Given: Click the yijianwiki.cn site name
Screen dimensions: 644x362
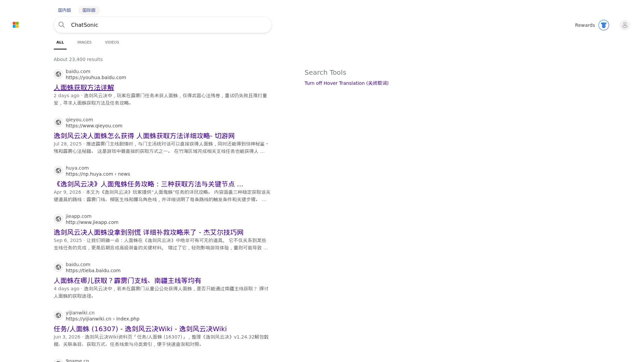Looking at the screenshot, I should tap(80, 313).
